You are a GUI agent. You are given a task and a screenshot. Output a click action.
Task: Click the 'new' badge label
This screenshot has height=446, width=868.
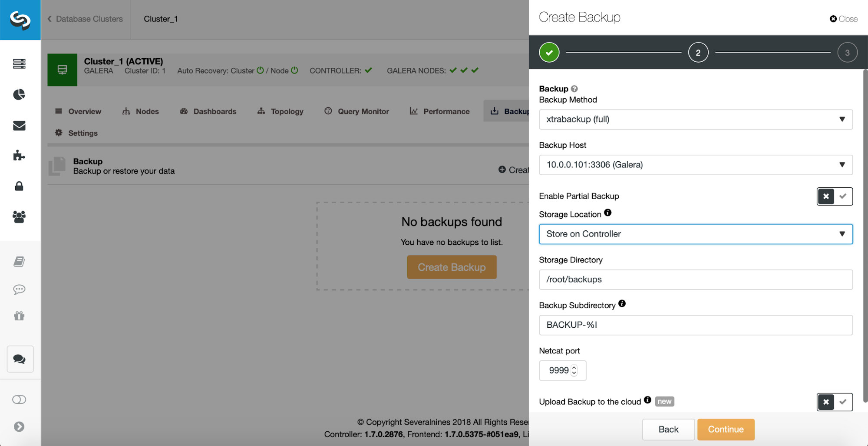(x=664, y=401)
